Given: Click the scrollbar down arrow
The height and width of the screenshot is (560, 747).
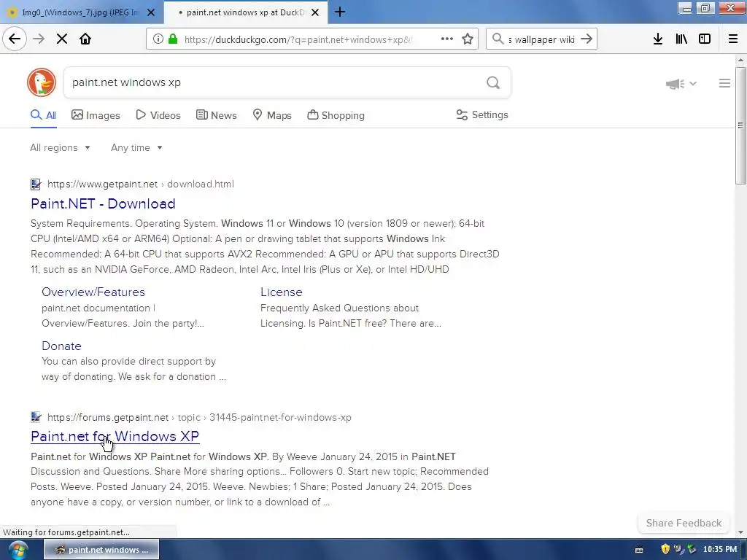Looking at the screenshot, I should [x=740, y=532].
